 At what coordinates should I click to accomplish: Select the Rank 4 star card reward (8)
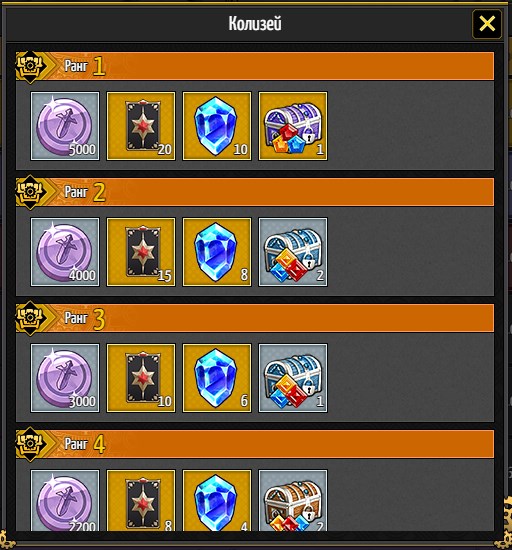tap(141, 501)
